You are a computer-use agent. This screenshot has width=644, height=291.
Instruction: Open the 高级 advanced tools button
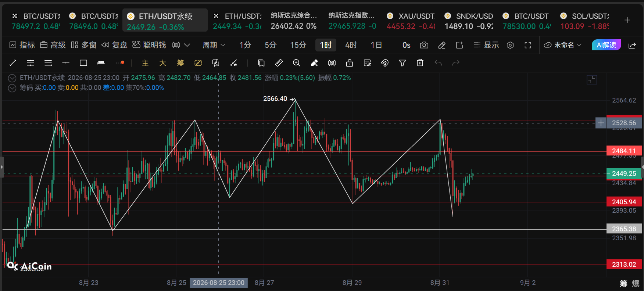[x=53, y=45]
